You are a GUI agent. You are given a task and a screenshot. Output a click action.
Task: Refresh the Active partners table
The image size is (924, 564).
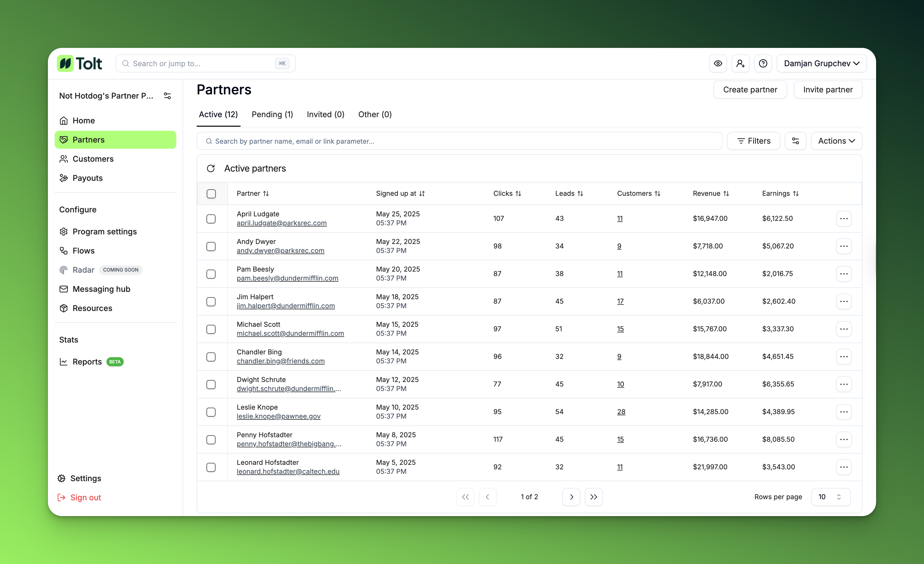click(211, 168)
